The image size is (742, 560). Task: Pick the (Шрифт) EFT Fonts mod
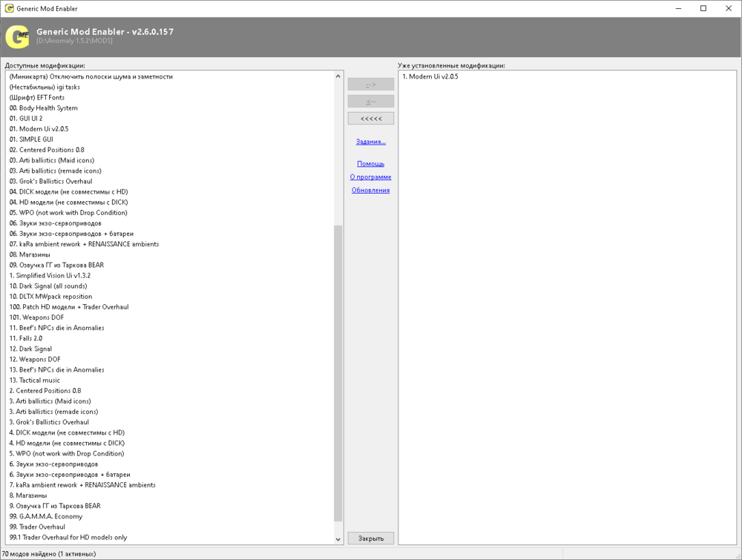click(x=37, y=97)
